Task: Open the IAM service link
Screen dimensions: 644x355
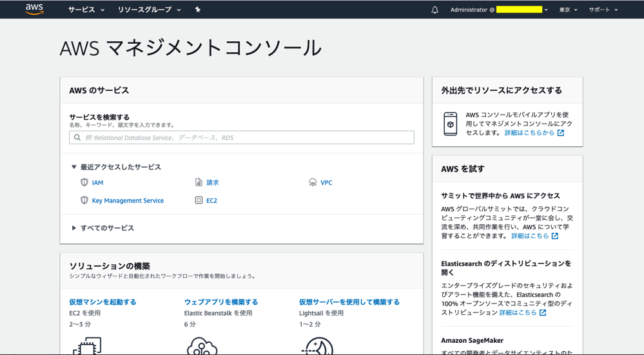Action: point(97,182)
